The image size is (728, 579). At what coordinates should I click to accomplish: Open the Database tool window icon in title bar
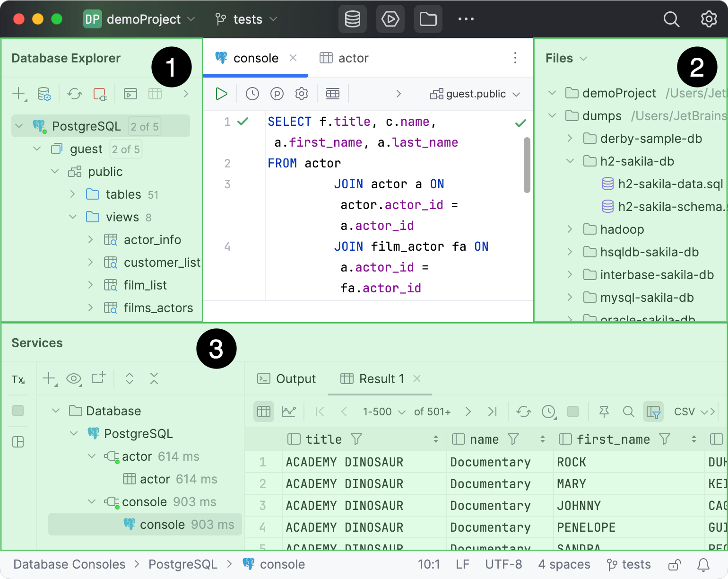(353, 19)
